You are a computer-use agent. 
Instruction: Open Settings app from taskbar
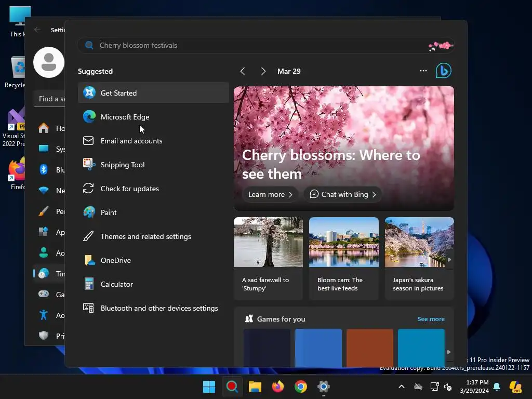coord(323,387)
